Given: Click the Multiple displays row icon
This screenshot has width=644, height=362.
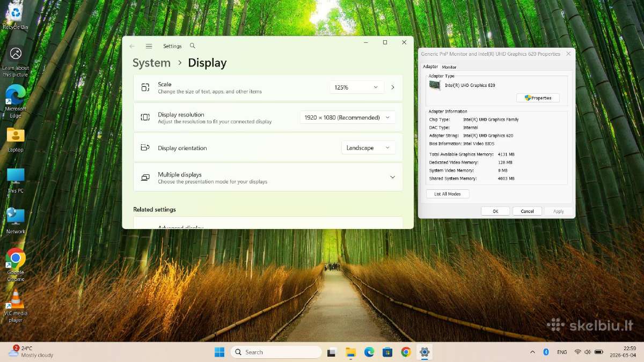Looking at the screenshot, I should tap(145, 178).
